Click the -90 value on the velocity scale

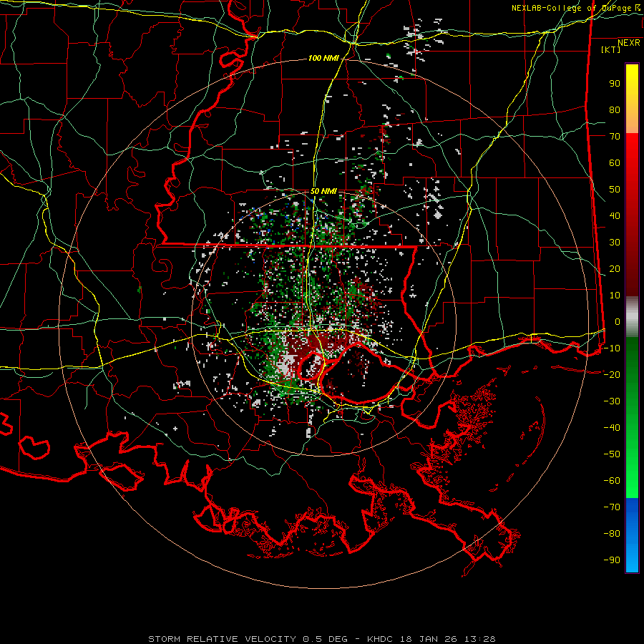pos(612,560)
